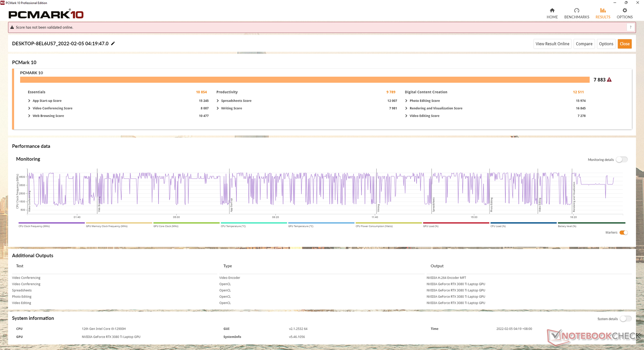The height and width of the screenshot is (350, 644).
Task: Click the Productivity score 9 789
Action: (x=391, y=92)
